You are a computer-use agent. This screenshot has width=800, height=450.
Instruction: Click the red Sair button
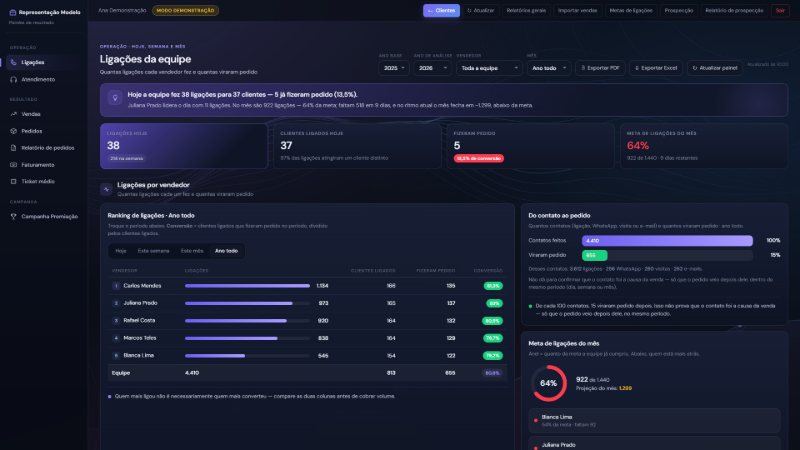pyautogui.click(x=780, y=11)
